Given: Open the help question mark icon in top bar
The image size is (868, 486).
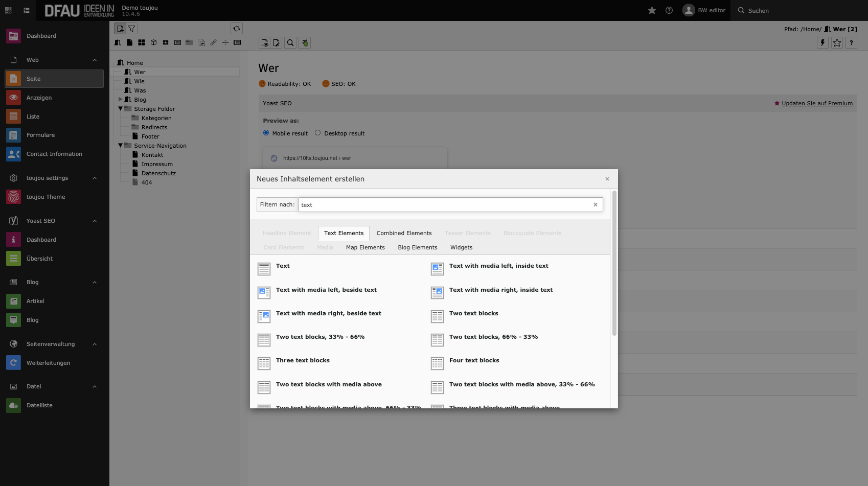Looking at the screenshot, I should click(669, 10).
